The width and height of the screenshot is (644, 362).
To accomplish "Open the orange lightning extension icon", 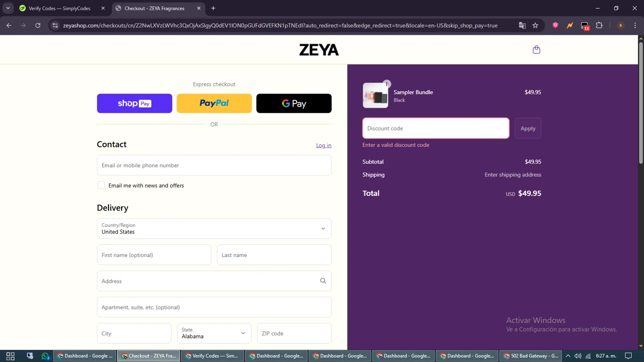I will coord(570,25).
